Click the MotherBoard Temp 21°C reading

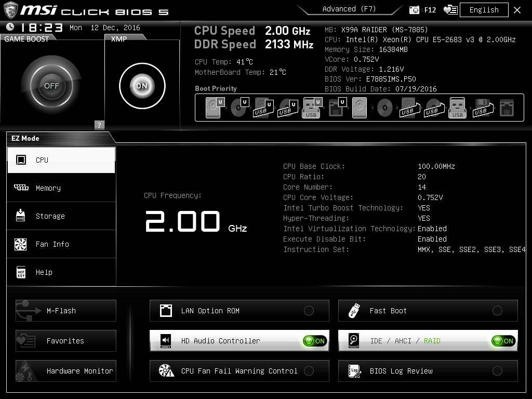coord(278,72)
